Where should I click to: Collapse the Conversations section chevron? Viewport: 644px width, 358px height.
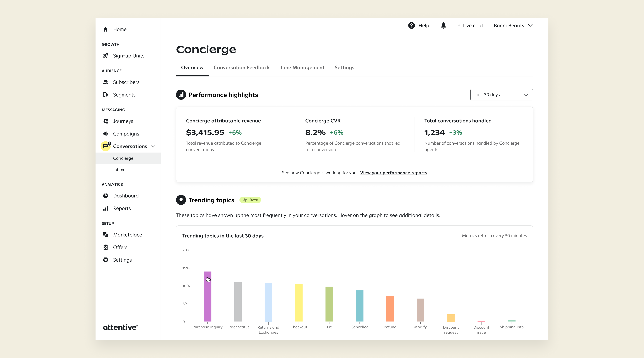tap(153, 146)
